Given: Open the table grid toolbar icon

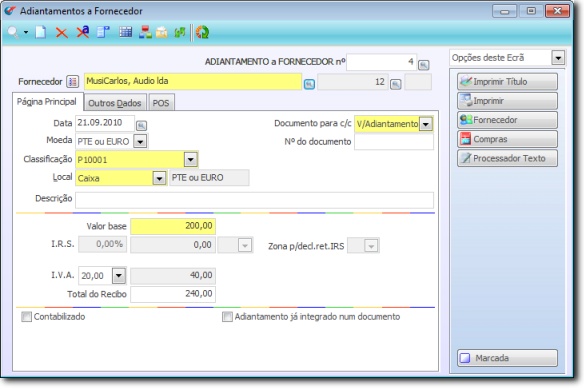Looking at the screenshot, I should [126, 32].
